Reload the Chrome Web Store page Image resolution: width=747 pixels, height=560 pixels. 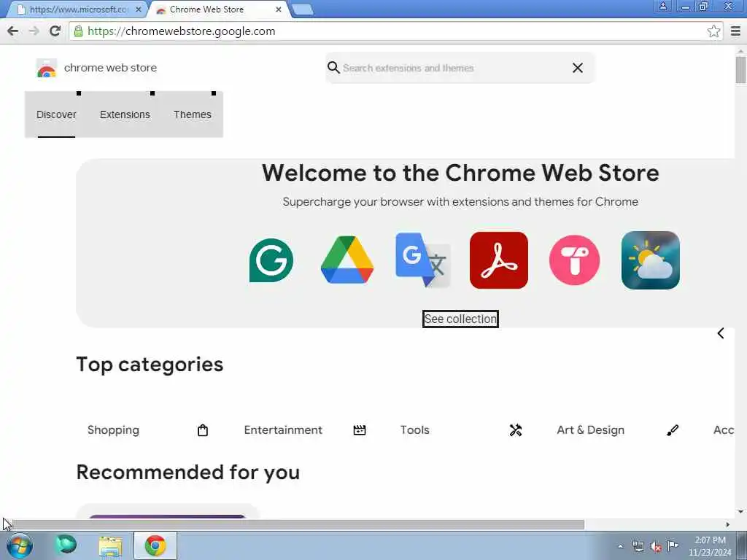(55, 31)
